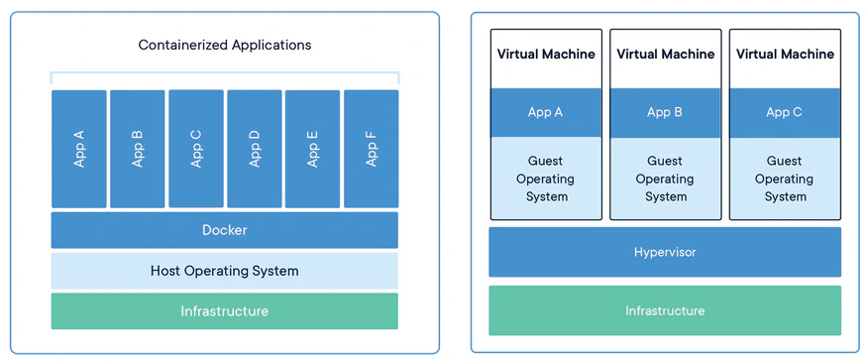This screenshot has width=868, height=362.
Task: Select Guest Operating System under App A
Action: click(546, 179)
